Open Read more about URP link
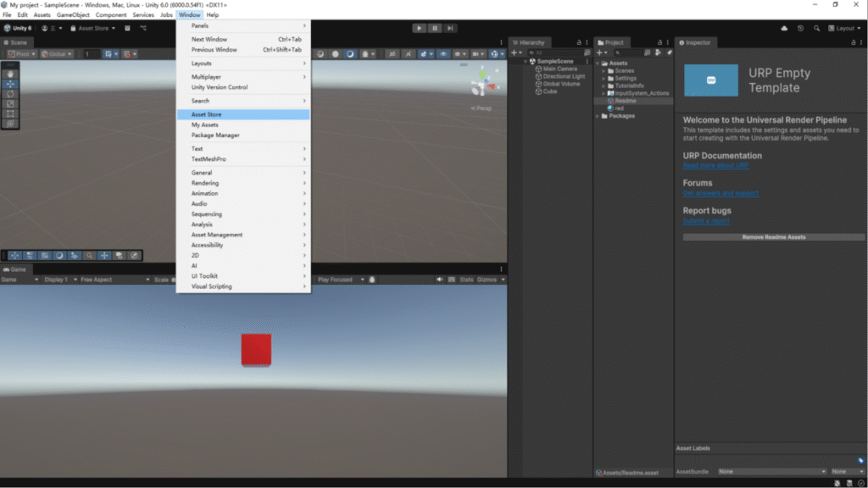This screenshot has height=488, width=868. point(715,165)
